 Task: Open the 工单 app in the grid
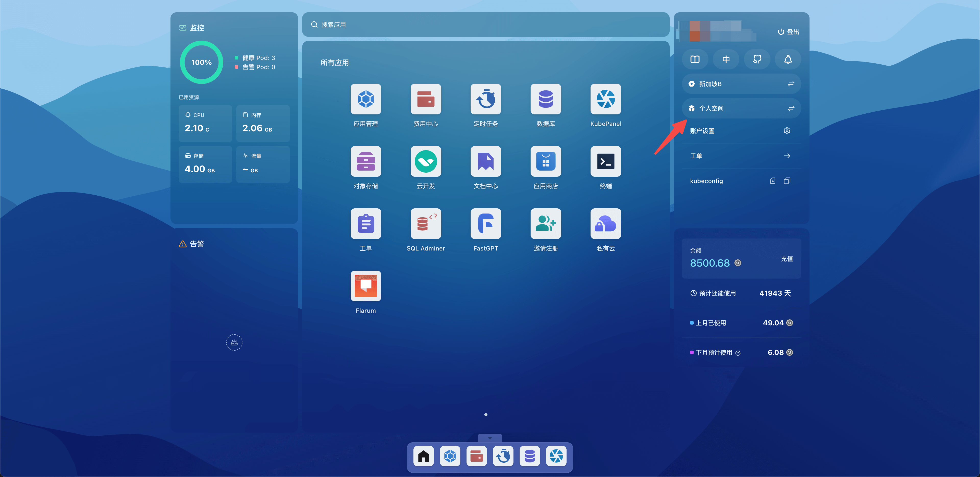point(366,224)
